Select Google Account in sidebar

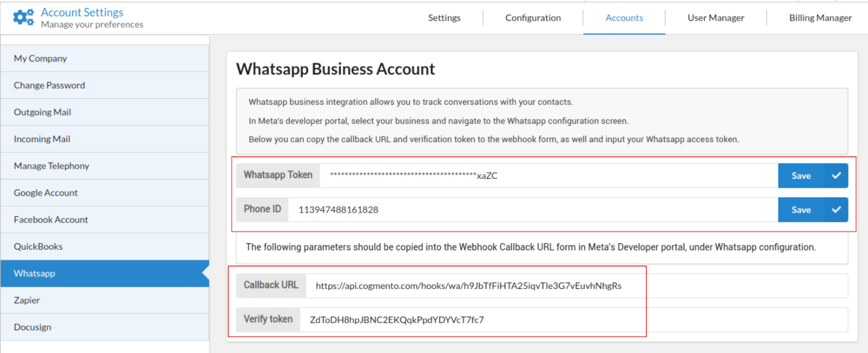(46, 193)
